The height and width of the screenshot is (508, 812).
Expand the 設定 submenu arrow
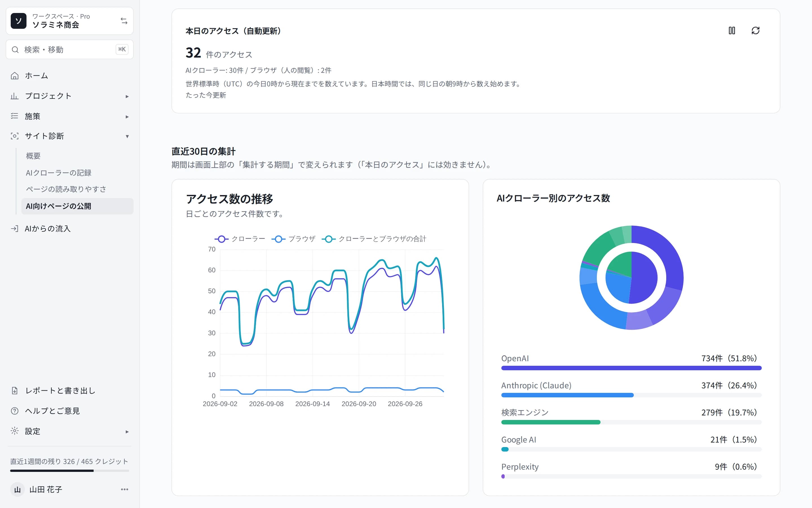pyautogui.click(x=127, y=432)
